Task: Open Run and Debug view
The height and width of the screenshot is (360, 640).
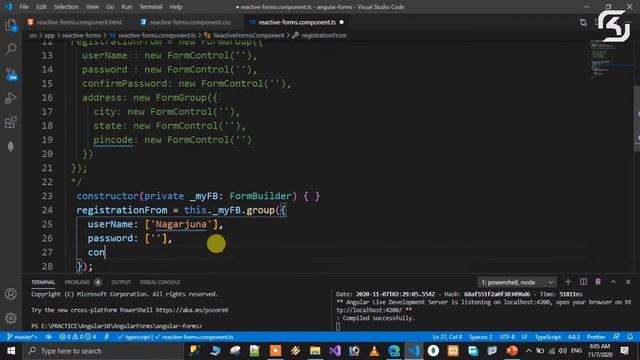Action: 11,98
